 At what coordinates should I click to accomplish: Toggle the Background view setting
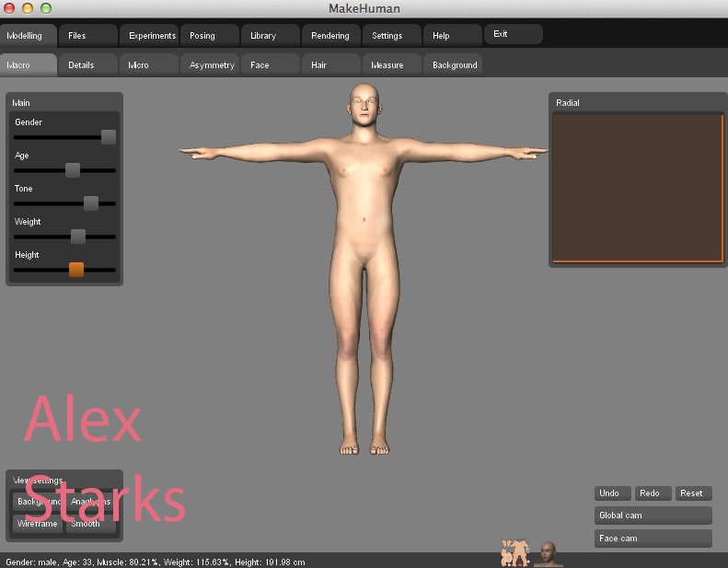(x=38, y=502)
